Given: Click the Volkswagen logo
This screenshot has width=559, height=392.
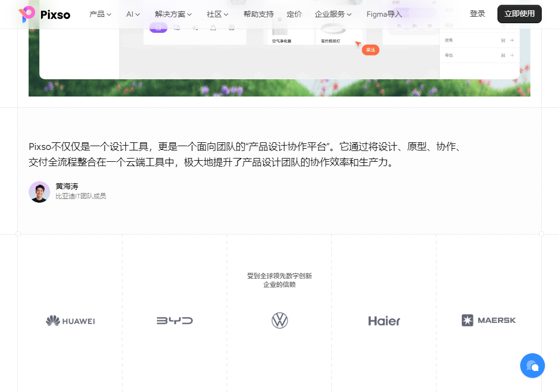Looking at the screenshot, I should tap(279, 320).
